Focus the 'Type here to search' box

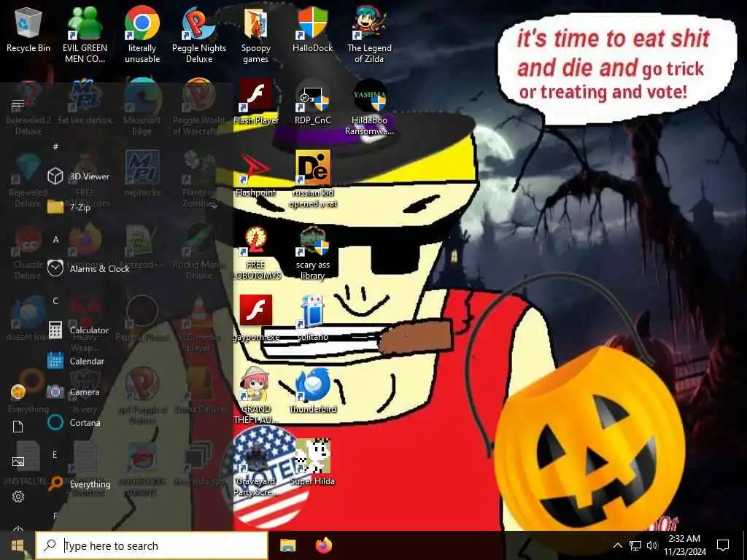click(152, 545)
